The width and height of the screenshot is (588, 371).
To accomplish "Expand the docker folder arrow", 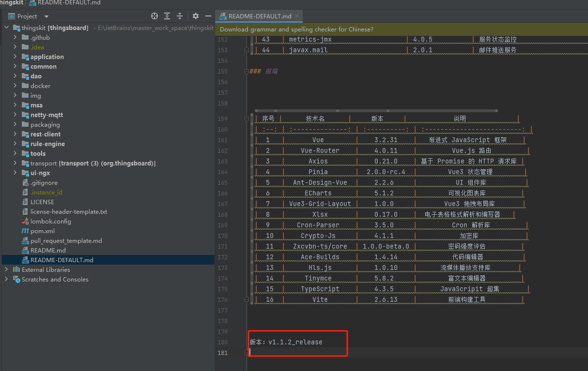I will click(15, 86).
